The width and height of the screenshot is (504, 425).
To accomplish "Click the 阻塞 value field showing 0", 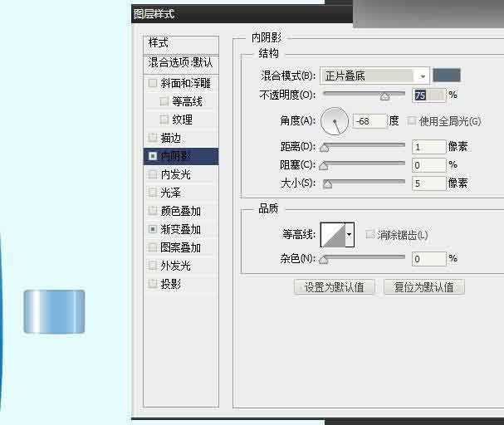I will 428,165.
